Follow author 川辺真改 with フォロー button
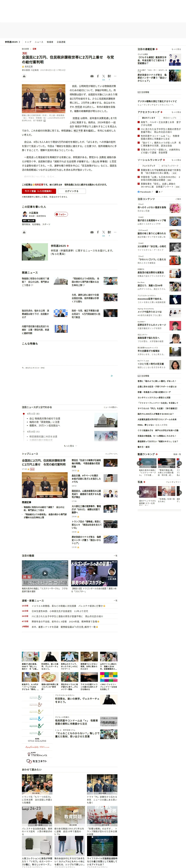This screenshot has height=868, width=186. pyautogui.click(x=61, y=214)
